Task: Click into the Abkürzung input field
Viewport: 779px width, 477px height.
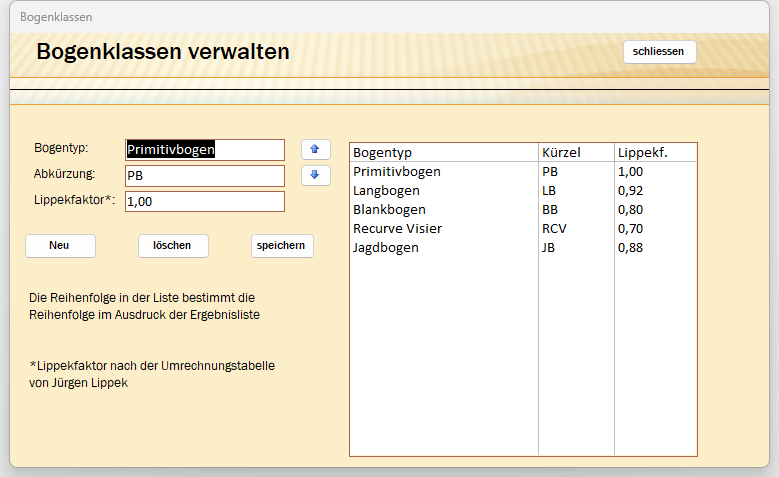Action: point(205,176)
